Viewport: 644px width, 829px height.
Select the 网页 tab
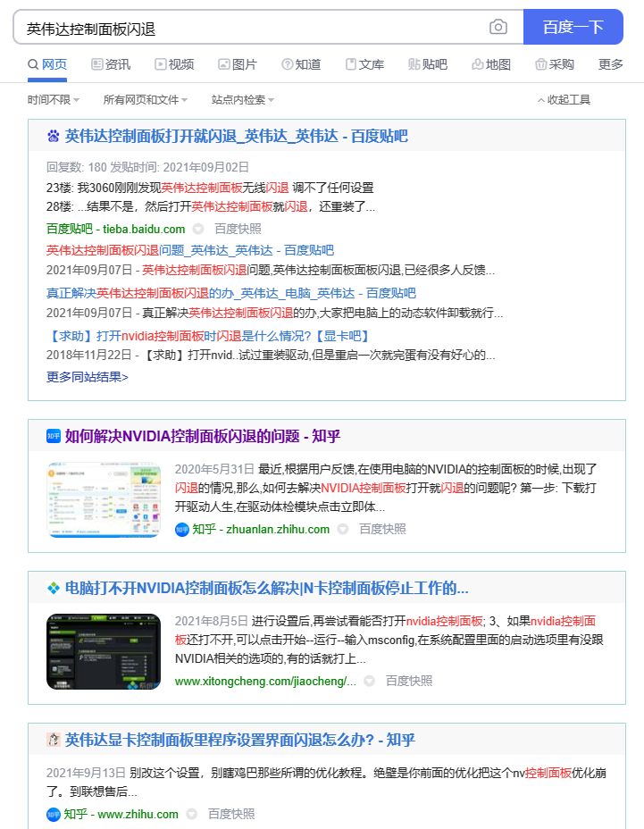[x=47, y=64]
